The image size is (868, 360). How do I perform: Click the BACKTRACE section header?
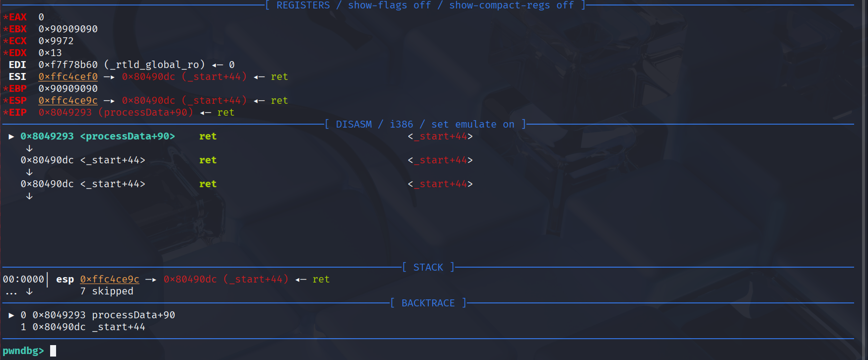[428, 303]
